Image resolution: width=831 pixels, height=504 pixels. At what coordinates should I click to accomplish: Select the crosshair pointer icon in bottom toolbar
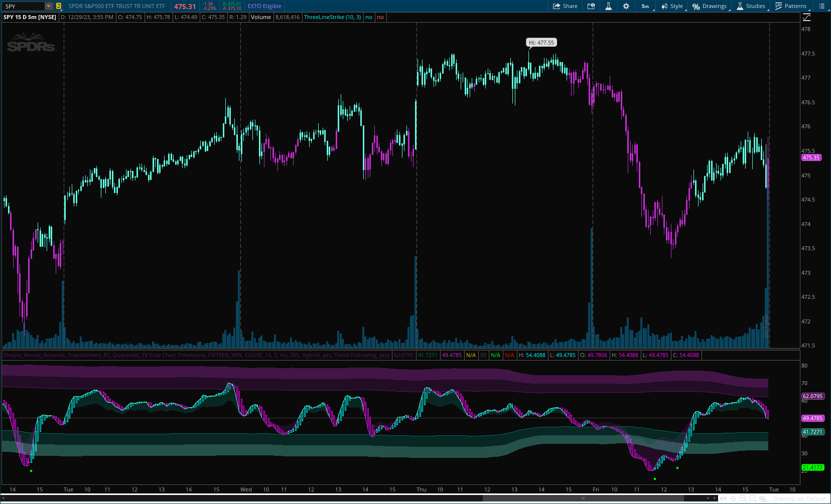(x=733, y=498)
